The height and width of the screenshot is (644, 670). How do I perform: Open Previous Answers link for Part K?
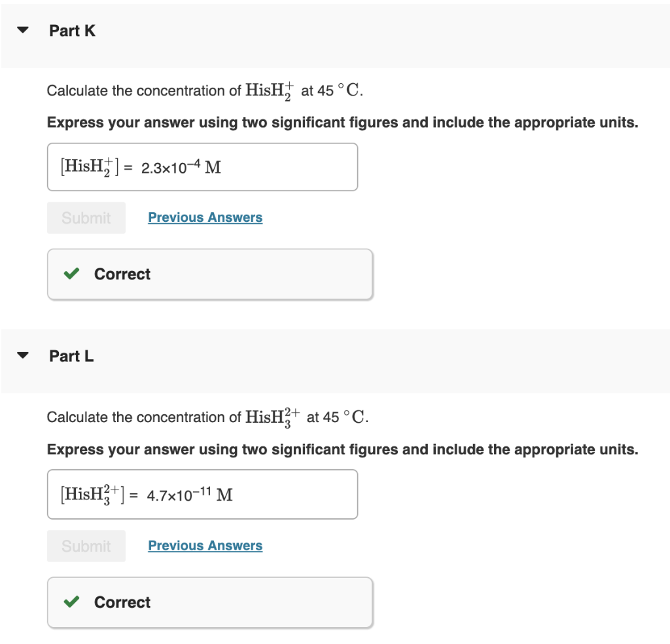click(205, 217)
